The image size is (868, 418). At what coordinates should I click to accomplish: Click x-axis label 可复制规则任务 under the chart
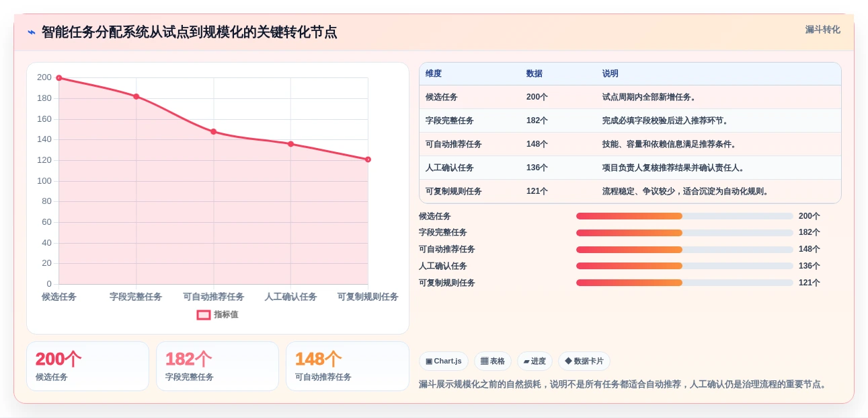pyautogui.click(x=368, y=297)
